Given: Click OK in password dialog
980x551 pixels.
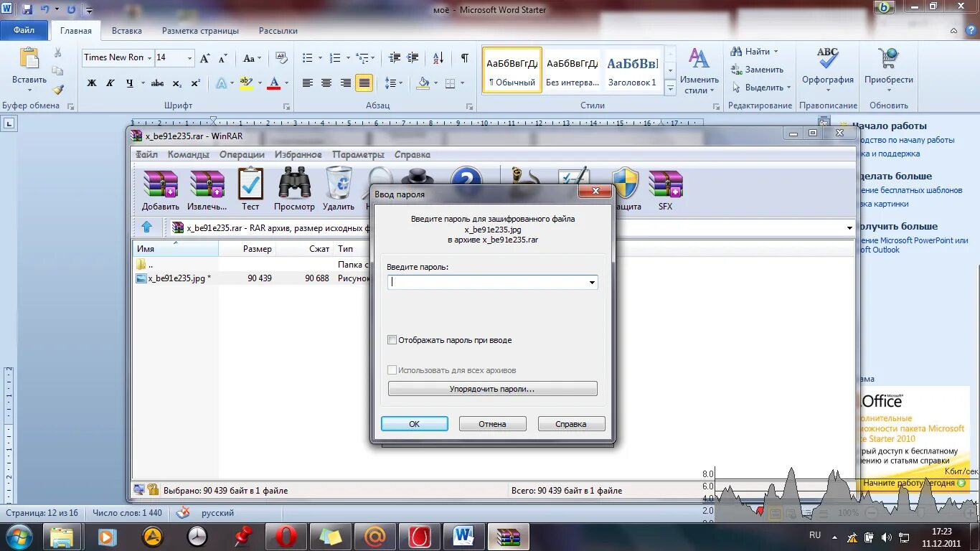Looking at the screenshot, I should click(415, 424).
